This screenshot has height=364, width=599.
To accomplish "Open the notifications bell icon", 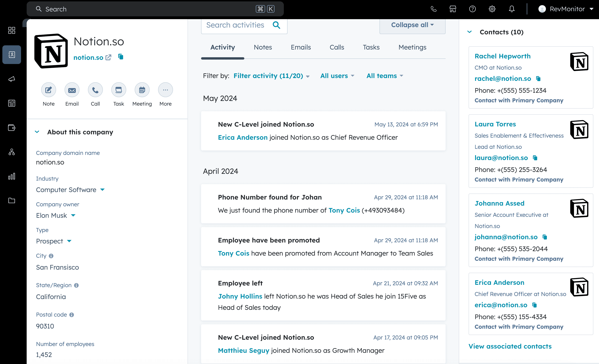I will pyautogui.click(x=512, y=9).
